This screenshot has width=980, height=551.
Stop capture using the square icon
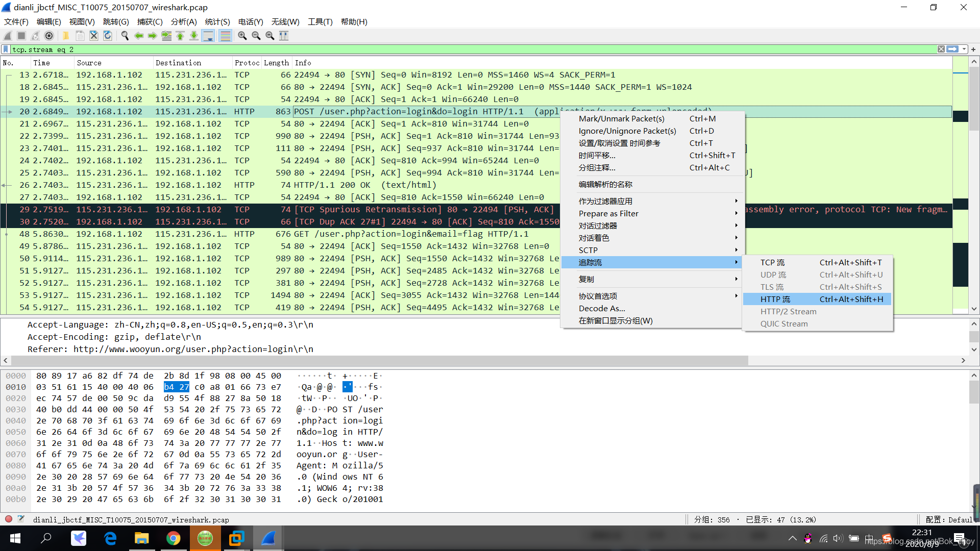click(21, 36)
